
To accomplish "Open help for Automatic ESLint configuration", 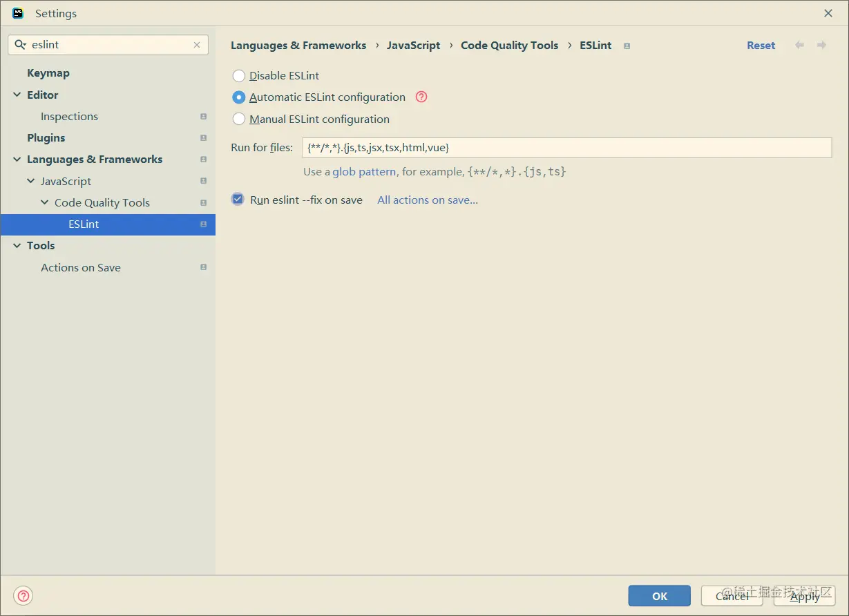I will pos(421,97).
